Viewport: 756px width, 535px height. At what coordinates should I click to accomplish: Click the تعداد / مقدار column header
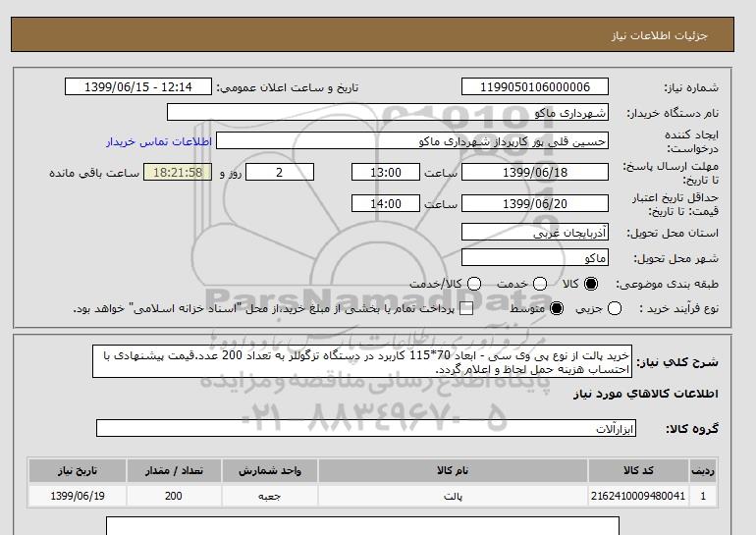pyautogui.click(x=174, y=470)
